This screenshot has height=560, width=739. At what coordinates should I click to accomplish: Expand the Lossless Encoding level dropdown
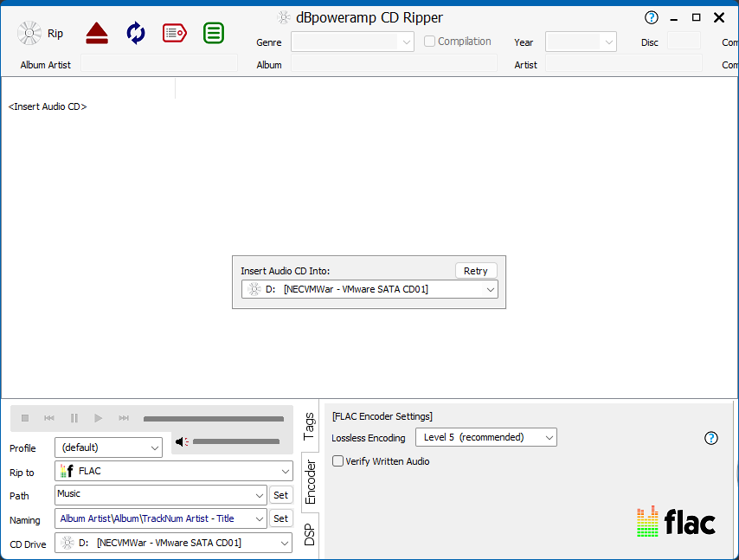pyautogui.click(x=485, y=438)
